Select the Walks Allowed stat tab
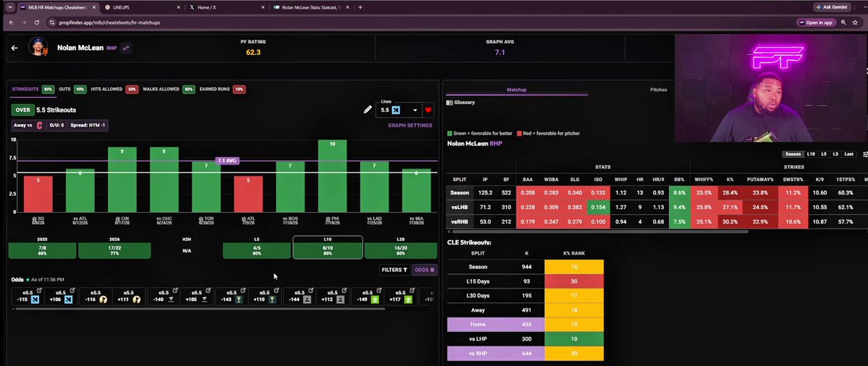This screenshot has height=366, width=868. (168, 89)
